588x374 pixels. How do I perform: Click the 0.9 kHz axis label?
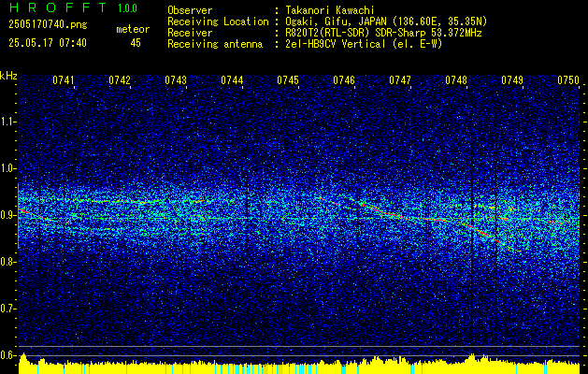[x=8, y=215]
